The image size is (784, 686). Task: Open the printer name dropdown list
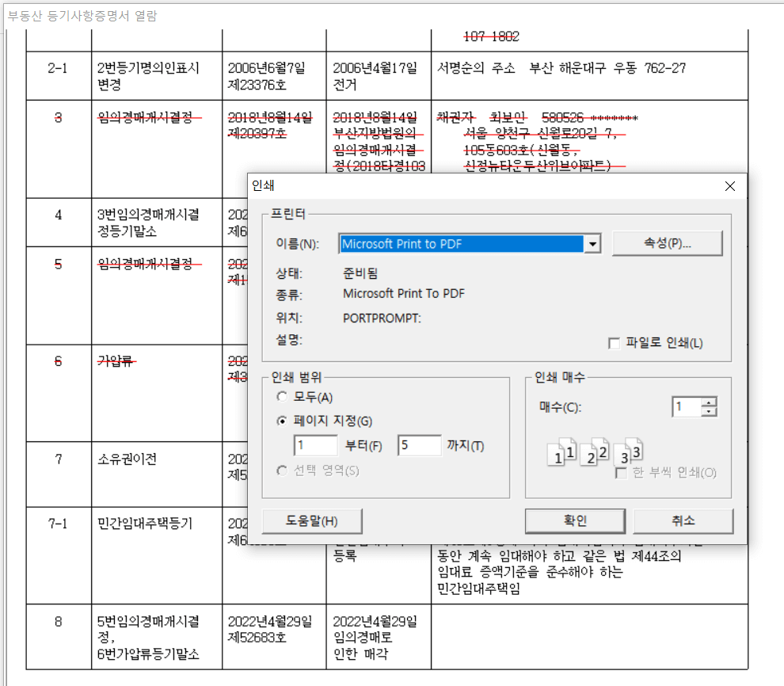click(592, 244)
